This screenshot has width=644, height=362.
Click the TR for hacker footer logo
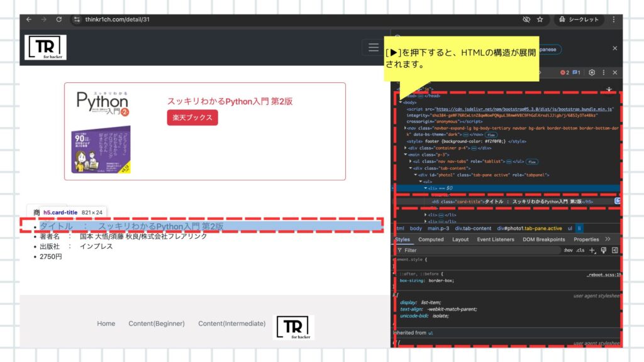coord(293,327)
